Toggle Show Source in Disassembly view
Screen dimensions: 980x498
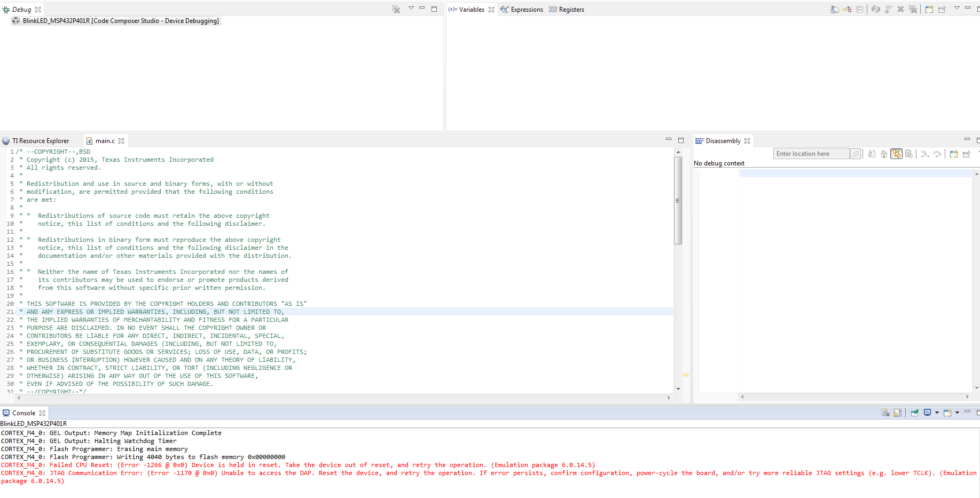pos(909,154)
